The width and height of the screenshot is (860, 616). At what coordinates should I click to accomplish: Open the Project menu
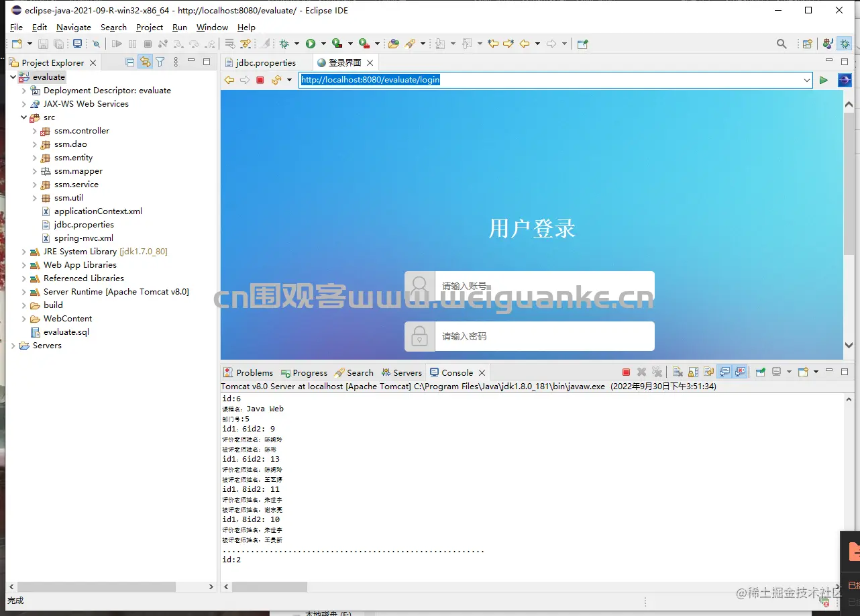[150, 28]
